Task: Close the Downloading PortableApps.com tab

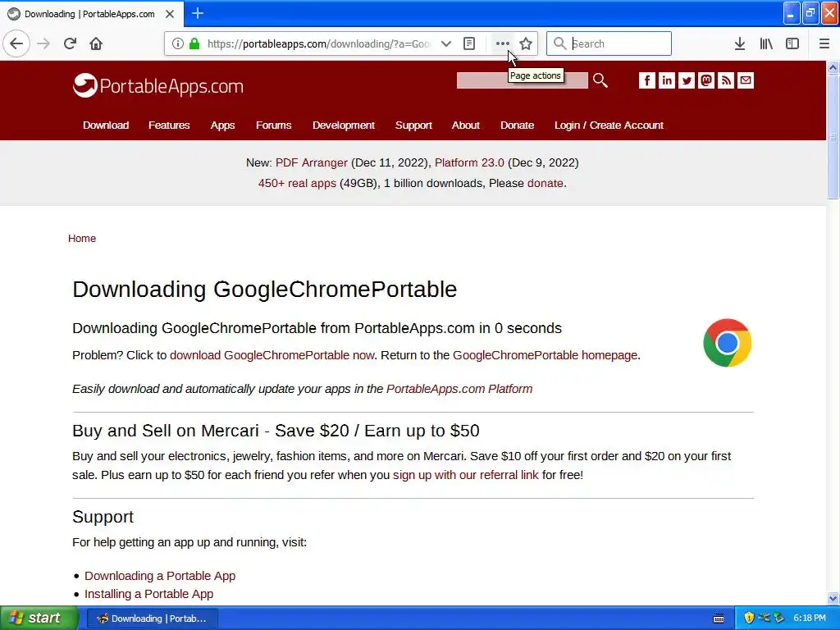Action: click(170, 14)
